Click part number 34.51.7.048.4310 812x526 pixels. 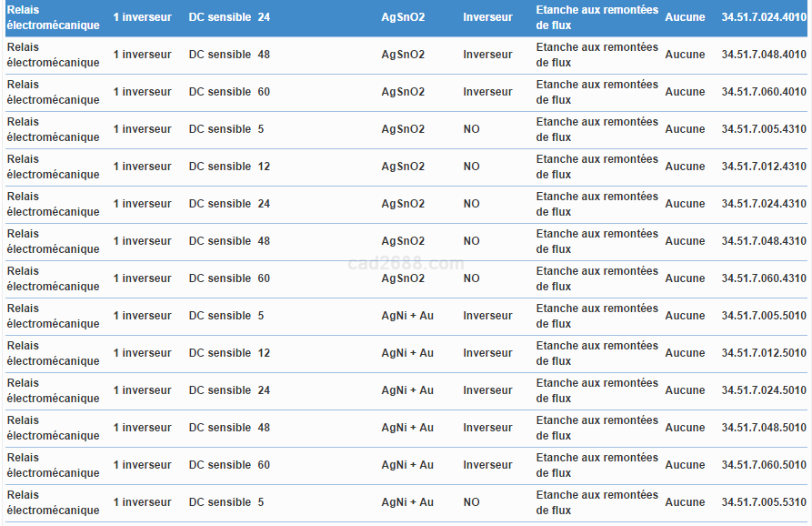763,241
